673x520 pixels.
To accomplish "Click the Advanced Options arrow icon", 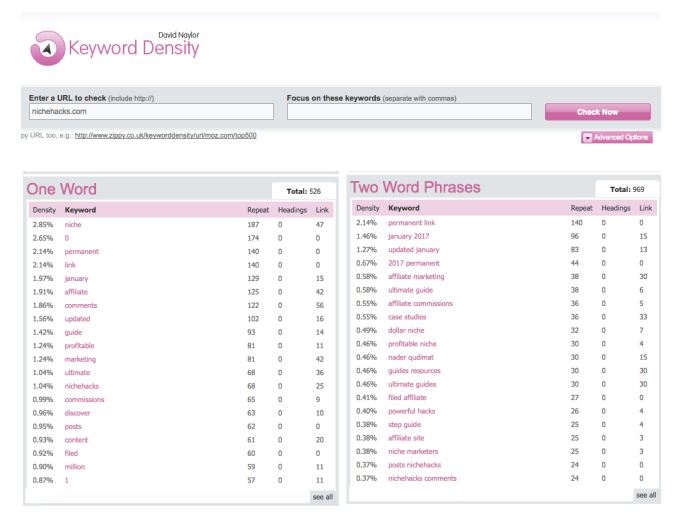I will tap(588, 138).
